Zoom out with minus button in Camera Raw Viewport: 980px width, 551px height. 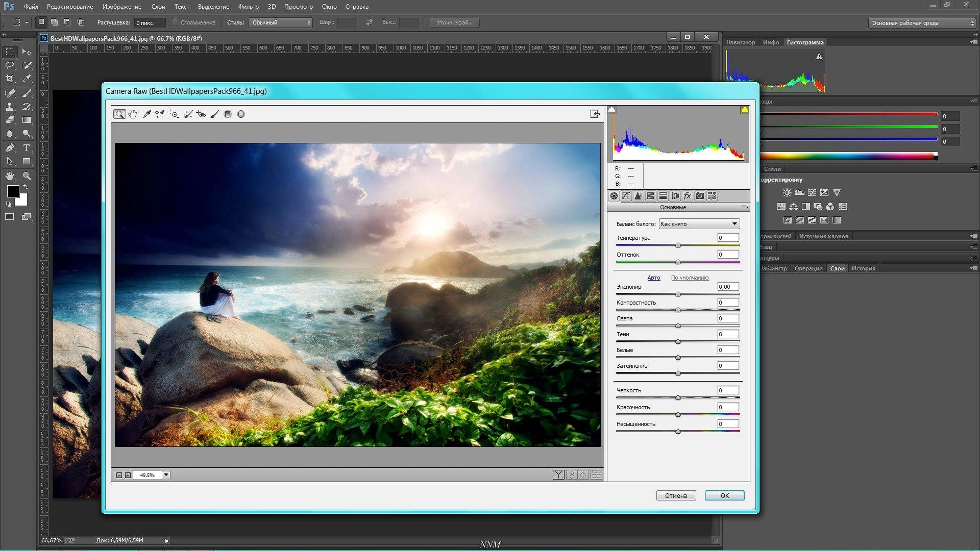pos(119,475)
